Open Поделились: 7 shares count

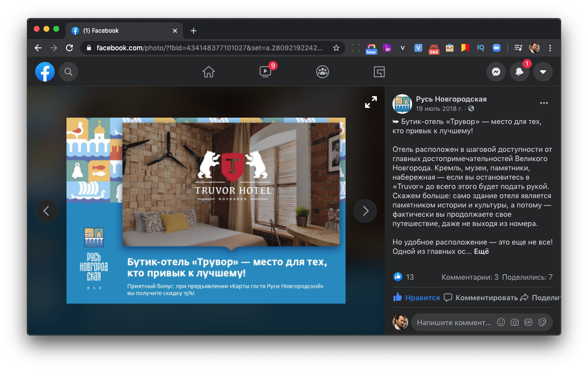pyautogui.click(x=527, y=277)
